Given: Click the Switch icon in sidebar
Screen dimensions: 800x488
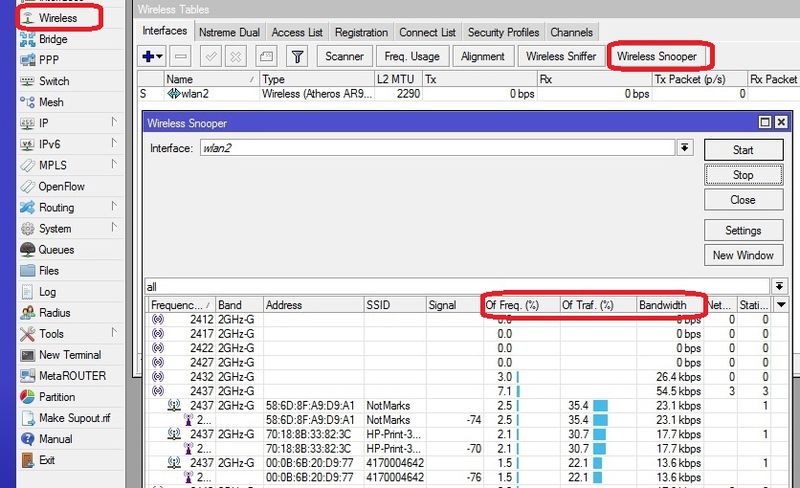Looking at the screenshot, I should tap(28, 81).
